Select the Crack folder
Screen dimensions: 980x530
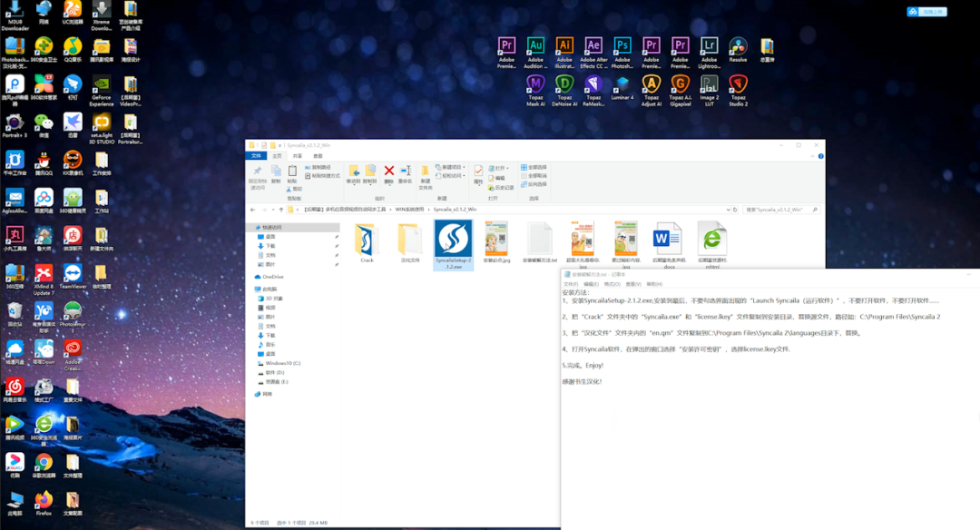point(367,240)
